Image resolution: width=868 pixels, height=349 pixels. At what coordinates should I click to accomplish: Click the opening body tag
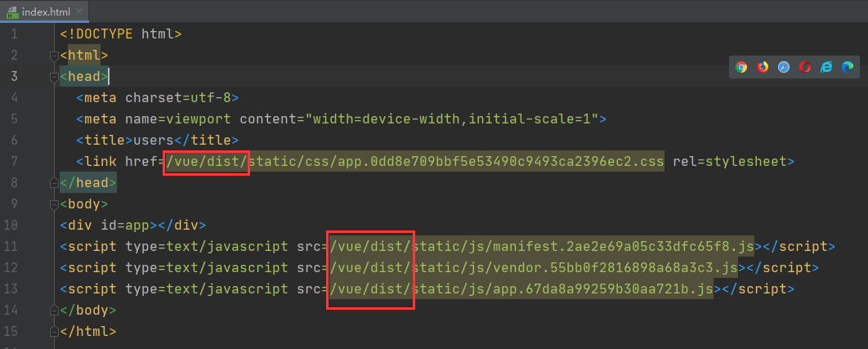pos(84,204)
